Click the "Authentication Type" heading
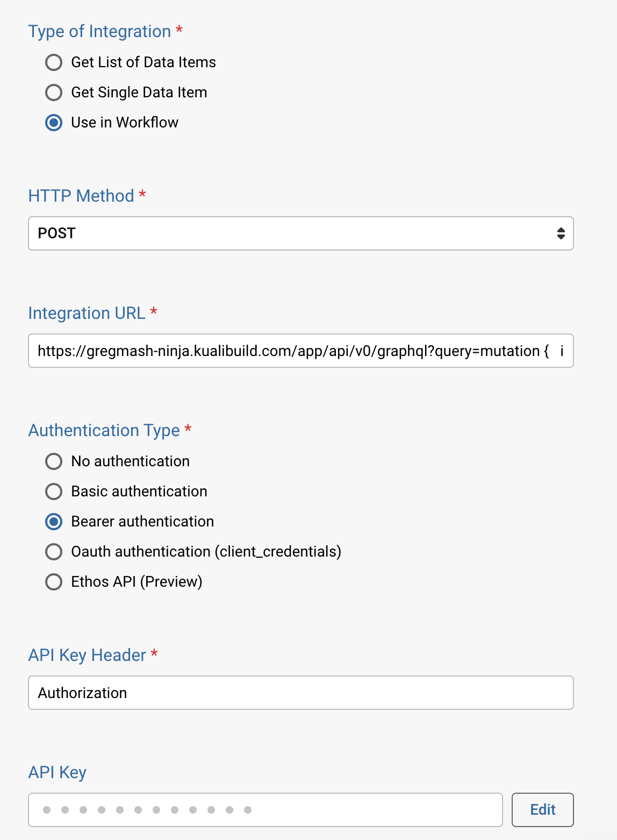Viewport: 617px width, 840px height. [x=104, y=430]
